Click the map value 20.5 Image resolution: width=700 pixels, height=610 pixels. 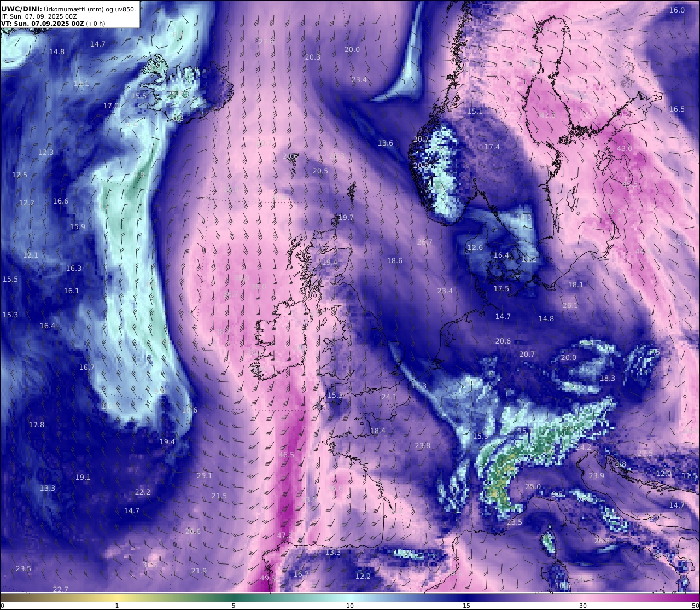click(x=320, y=171)
